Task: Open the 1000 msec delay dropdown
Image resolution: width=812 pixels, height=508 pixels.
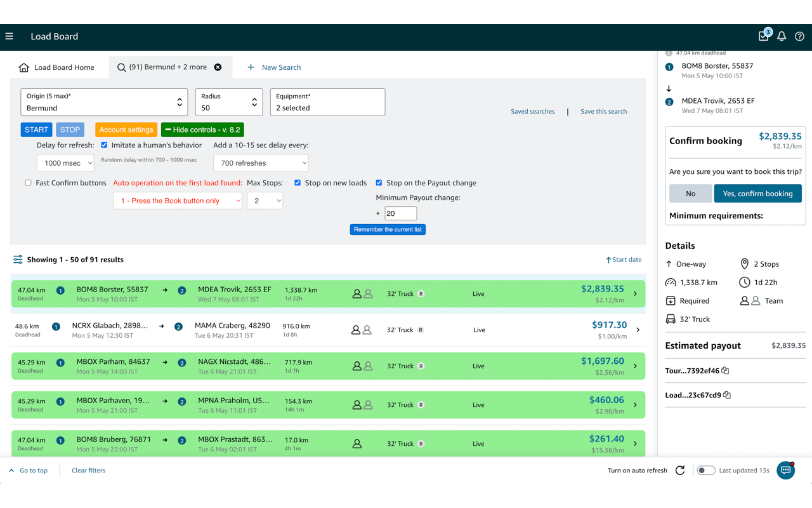Action: point(65,163)
